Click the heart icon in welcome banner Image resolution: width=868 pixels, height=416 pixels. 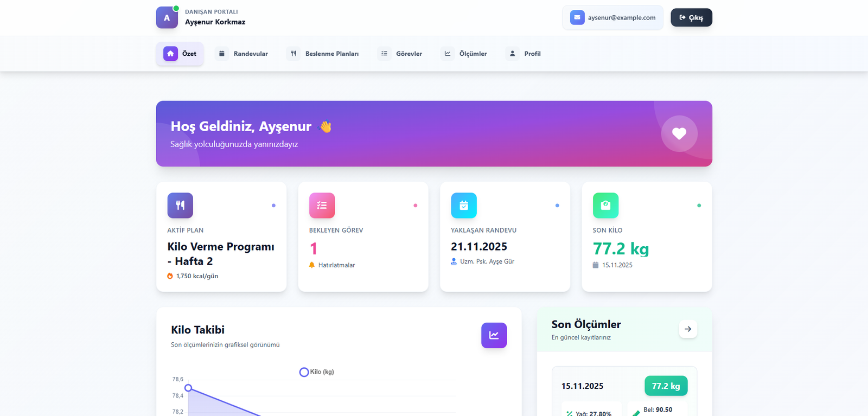pyautogui.click(x=679, y=133)
